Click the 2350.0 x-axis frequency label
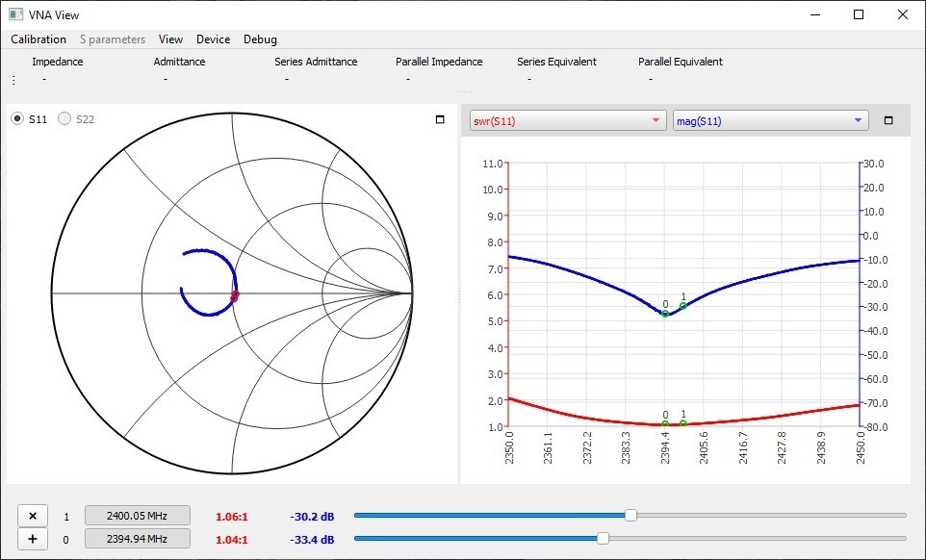 point(509,447)
